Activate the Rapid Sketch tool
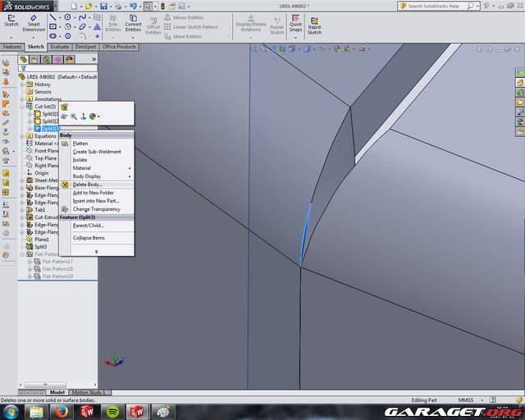 coord(314,22)
